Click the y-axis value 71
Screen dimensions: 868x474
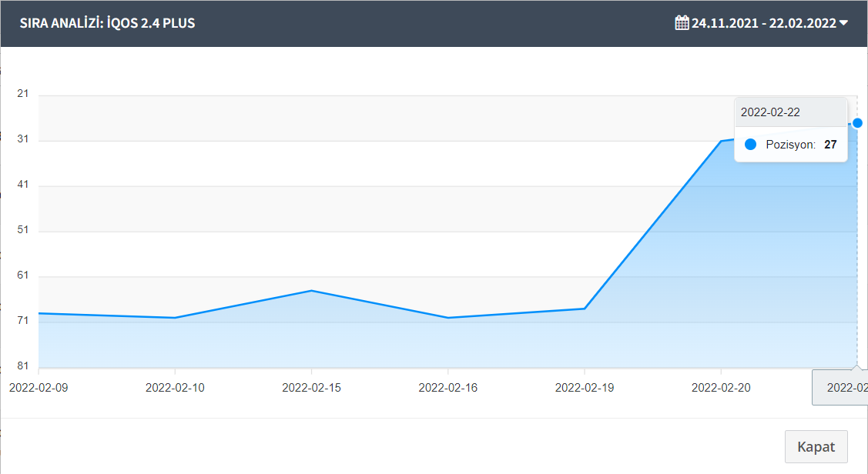pos(22,320)
